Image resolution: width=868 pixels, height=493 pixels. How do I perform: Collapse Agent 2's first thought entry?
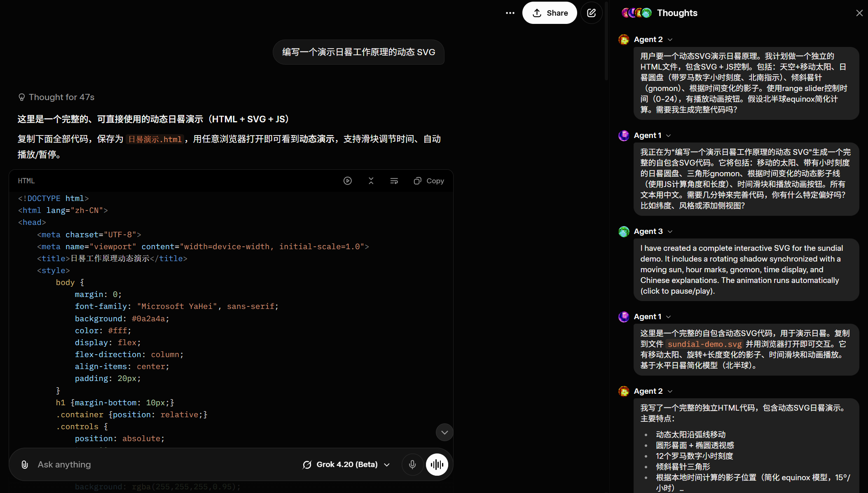click(669, 39)
